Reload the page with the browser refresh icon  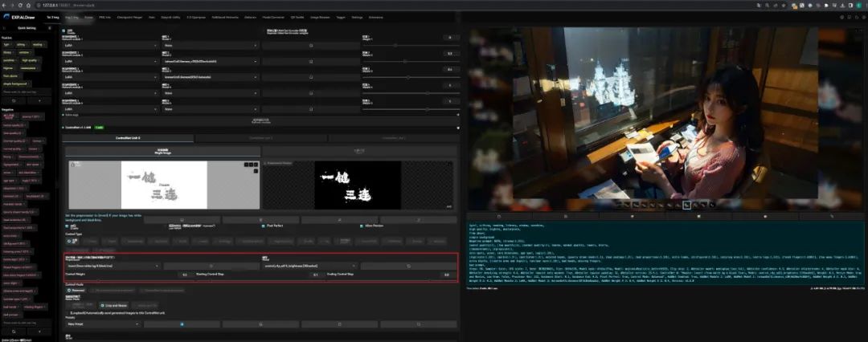(20, 5)
